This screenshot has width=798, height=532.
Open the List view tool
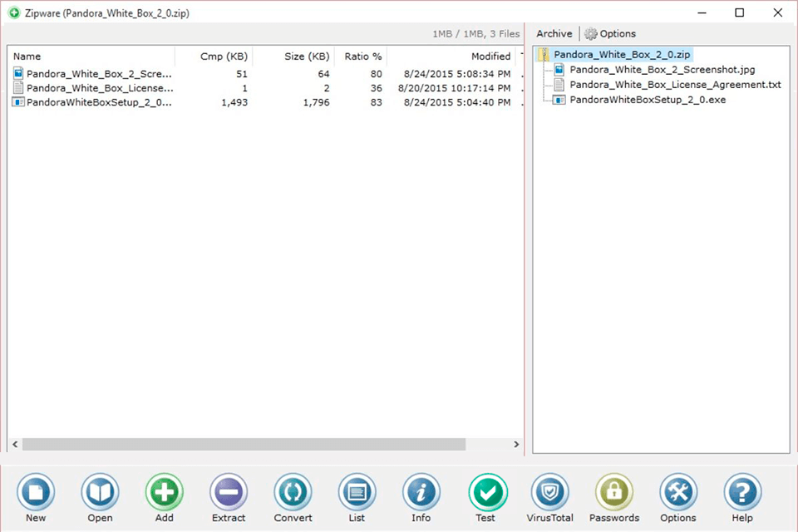coord(357,497)
